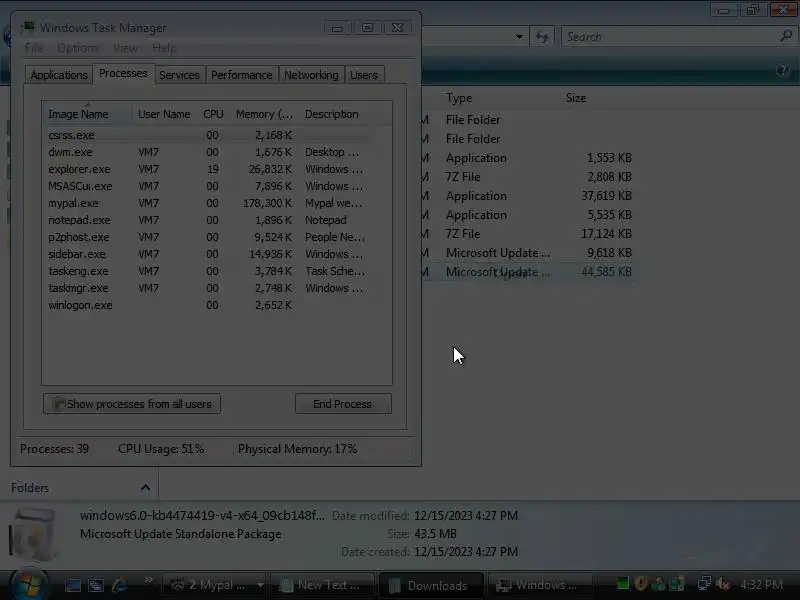Open Task Manager Options menu
The image size is (800, 600).
point(78,48)
